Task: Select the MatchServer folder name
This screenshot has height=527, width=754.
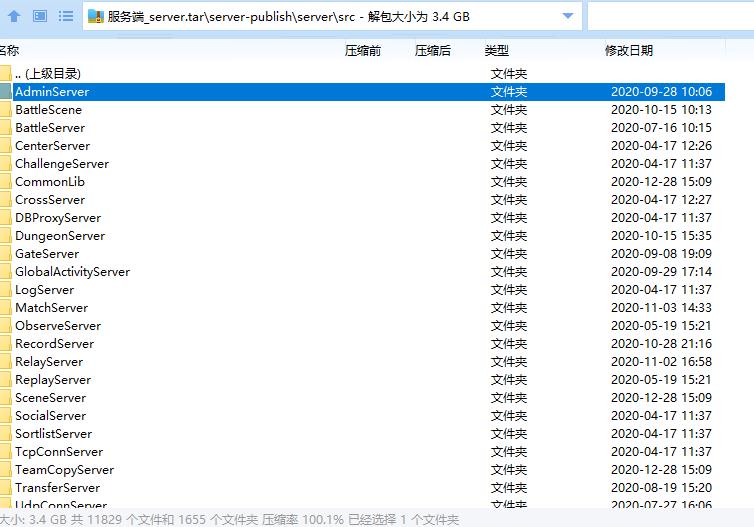Action: (x=51, y=308)
